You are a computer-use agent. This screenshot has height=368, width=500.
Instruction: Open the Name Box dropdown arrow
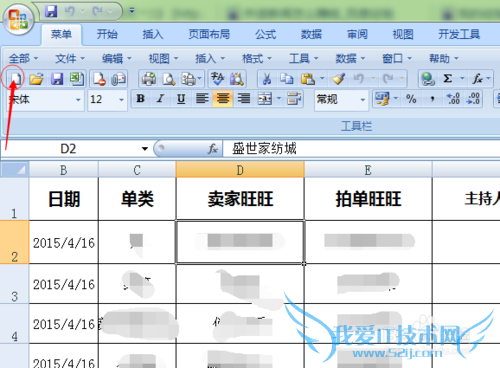[x=145, y=149]
